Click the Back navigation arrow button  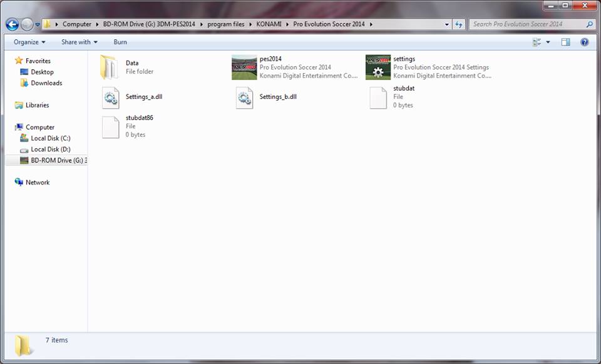(13, 24)
